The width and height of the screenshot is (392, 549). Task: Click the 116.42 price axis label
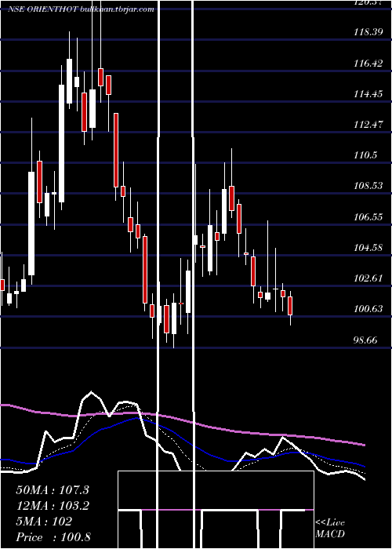coord(368,64)
